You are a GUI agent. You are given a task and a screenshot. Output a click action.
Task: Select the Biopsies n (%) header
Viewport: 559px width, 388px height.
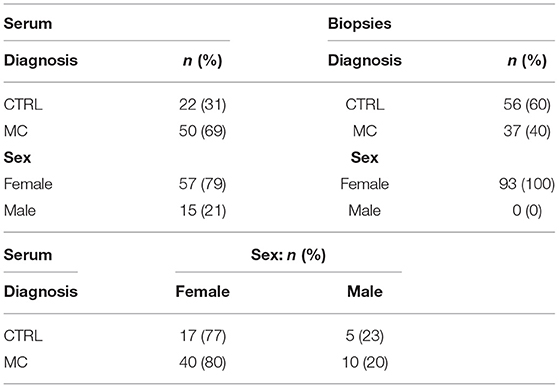click(527, 61)
